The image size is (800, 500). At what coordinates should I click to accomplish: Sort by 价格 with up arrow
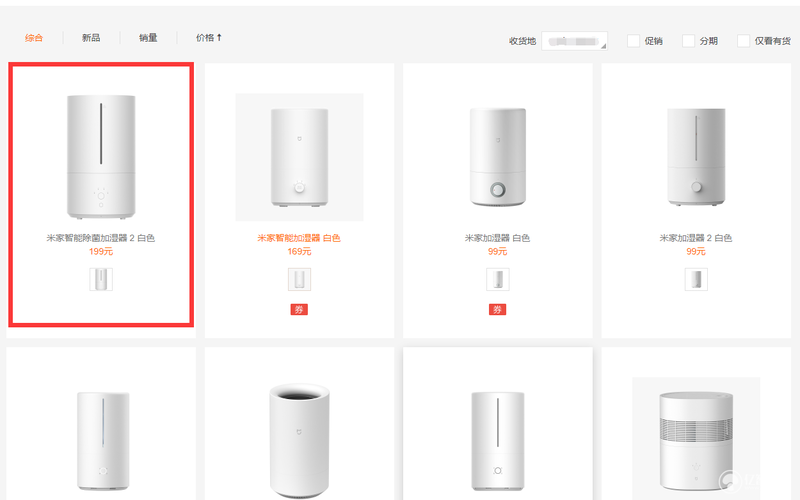[209, 38]
